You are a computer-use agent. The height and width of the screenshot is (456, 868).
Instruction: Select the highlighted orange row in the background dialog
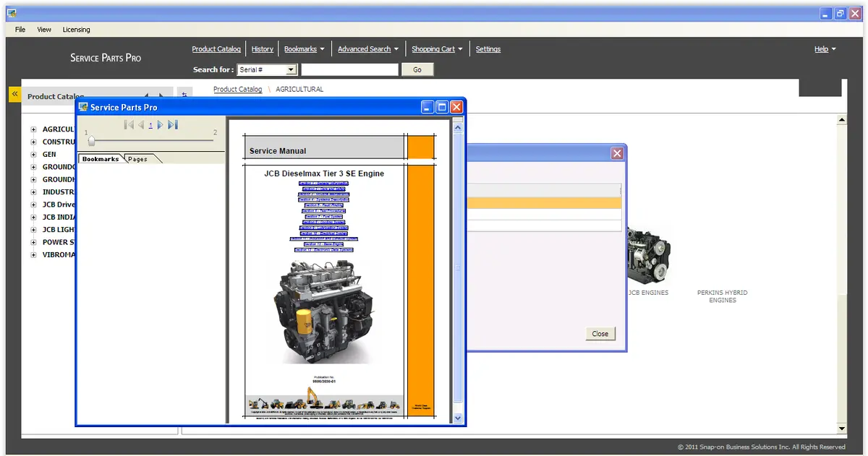click(x=544, y=203)
